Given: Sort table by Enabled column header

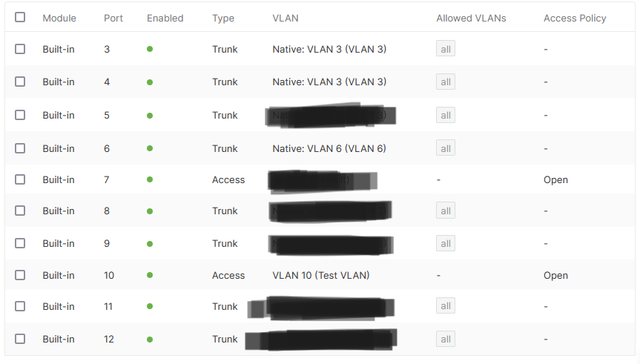Looking at the screenshot, I should [x=165, y=18].
